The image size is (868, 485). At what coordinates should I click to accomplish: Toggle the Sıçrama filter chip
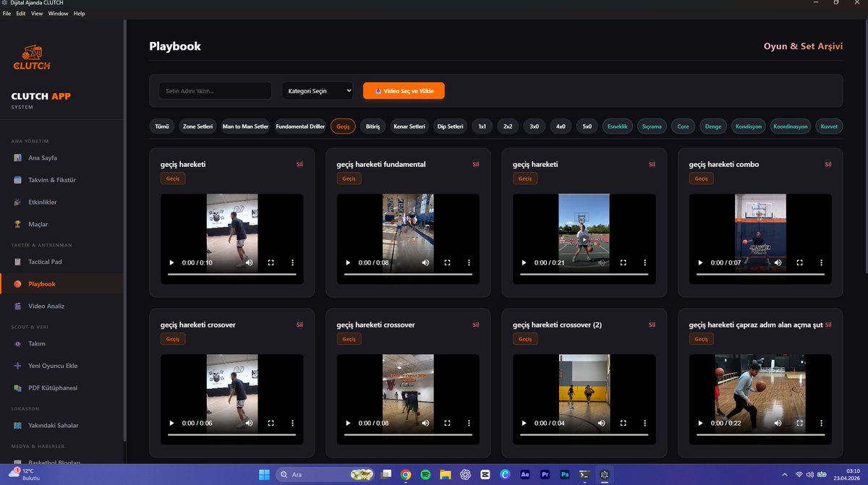click(x=652, y=126)
